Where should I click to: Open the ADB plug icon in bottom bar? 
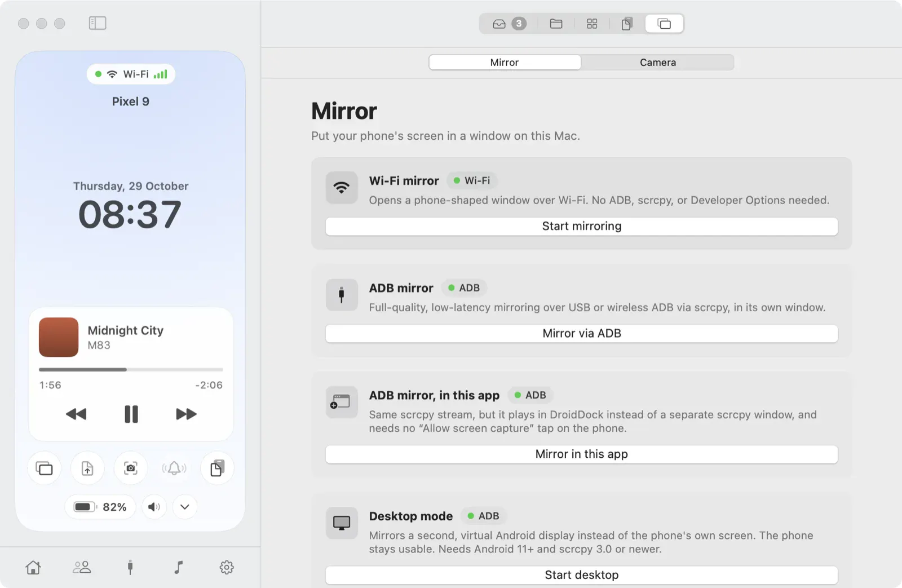pos(130,567)
